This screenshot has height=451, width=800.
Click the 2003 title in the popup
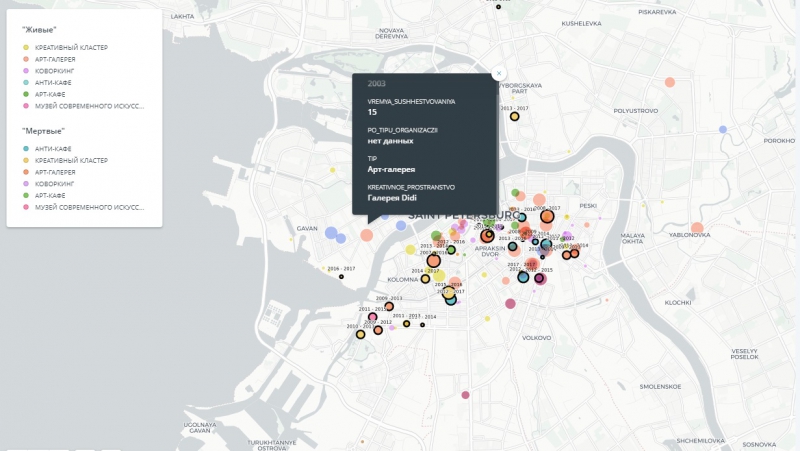point(377,84)
